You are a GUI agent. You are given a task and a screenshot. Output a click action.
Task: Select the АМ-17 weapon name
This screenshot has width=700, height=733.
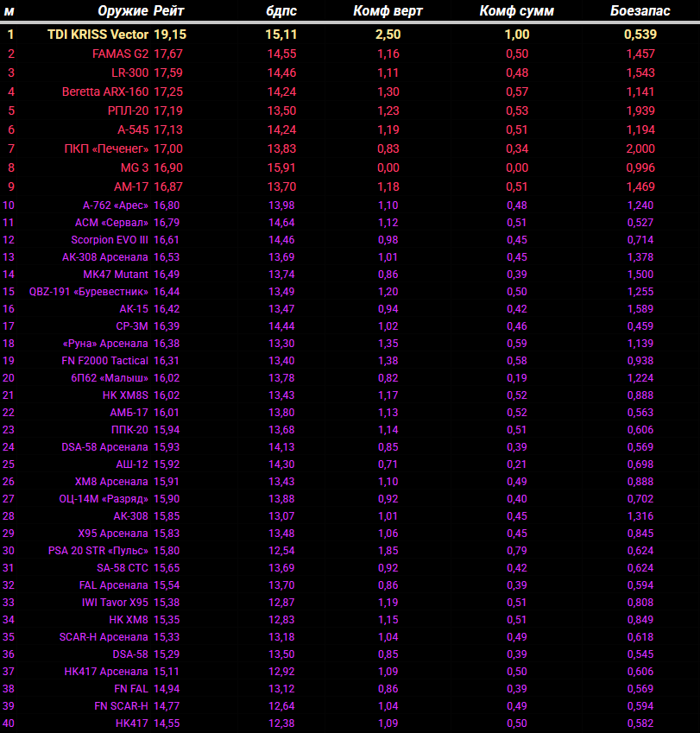[x=131, y=186]
